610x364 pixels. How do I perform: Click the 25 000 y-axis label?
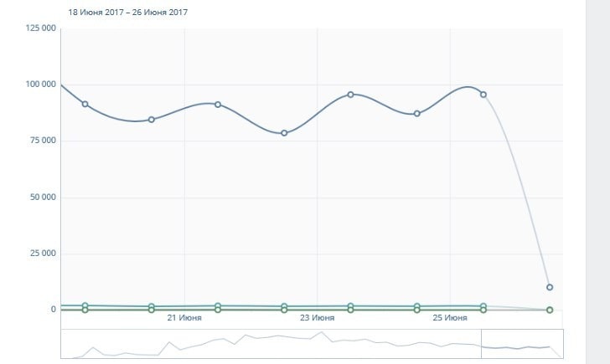(43, 254)
